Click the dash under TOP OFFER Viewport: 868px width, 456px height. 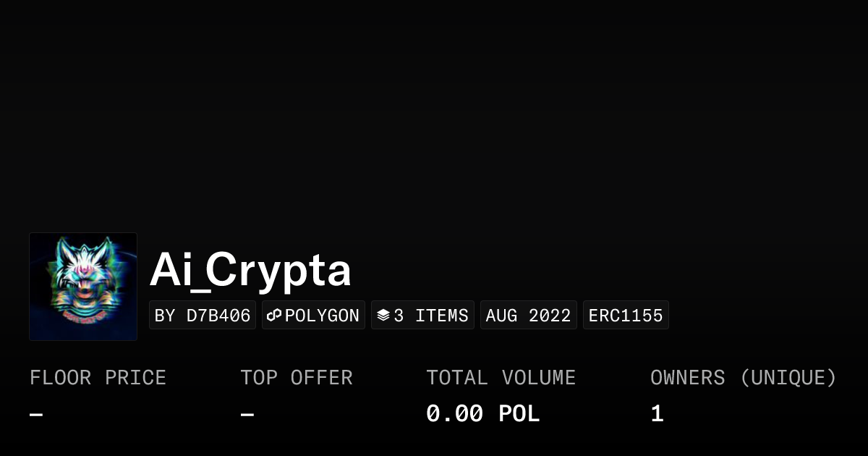pos(246,413)
